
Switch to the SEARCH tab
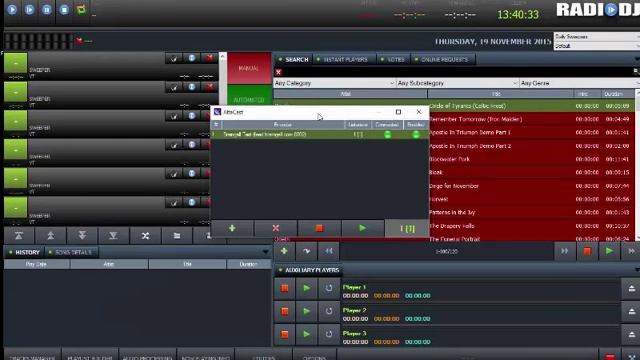[293, 60]
